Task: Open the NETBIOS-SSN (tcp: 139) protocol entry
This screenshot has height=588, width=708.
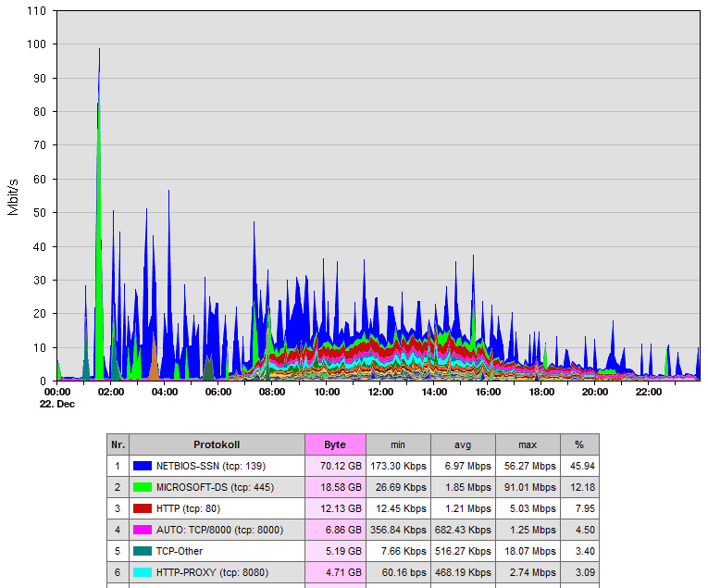Action: click(210, 466)
